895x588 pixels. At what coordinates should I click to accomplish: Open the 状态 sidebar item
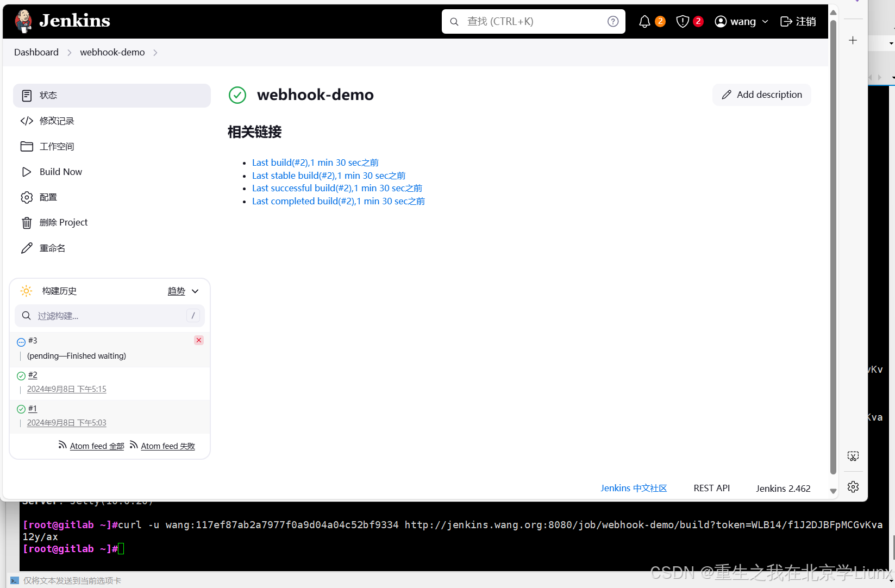(x=112, y=96)
